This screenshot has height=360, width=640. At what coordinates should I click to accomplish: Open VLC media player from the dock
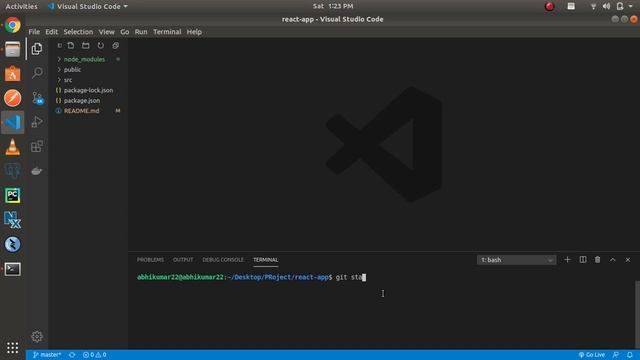click(13, 147)
